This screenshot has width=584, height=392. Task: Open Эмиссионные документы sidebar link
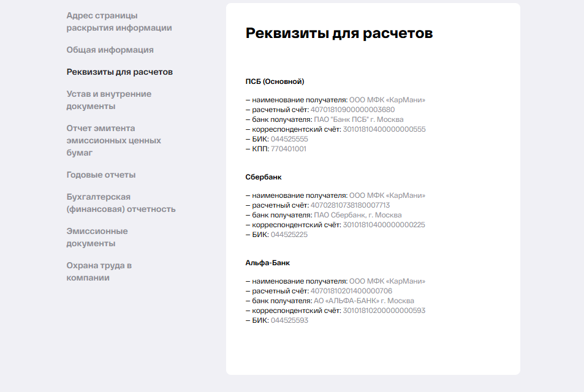point(97,237)
